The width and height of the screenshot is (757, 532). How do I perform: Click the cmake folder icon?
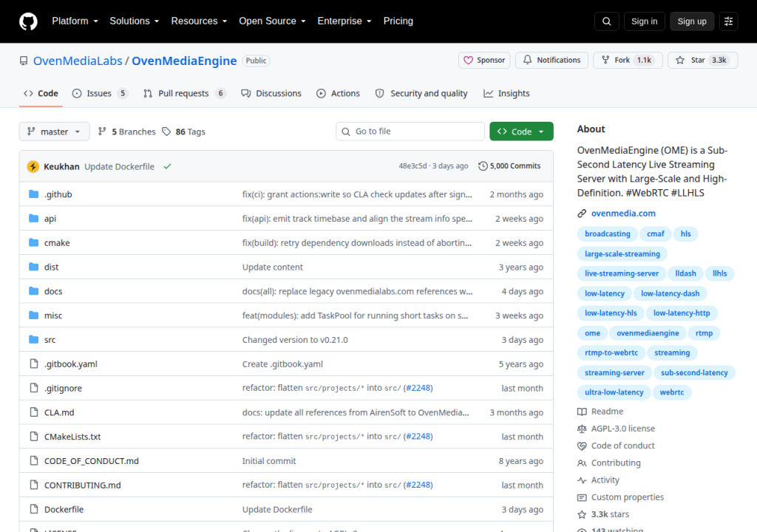[x=33, y=242]
